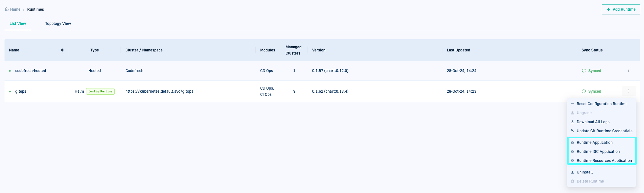Click the gitops Synced status icon
This screenshot has width=644, height=193.
[x=584, y=91]
